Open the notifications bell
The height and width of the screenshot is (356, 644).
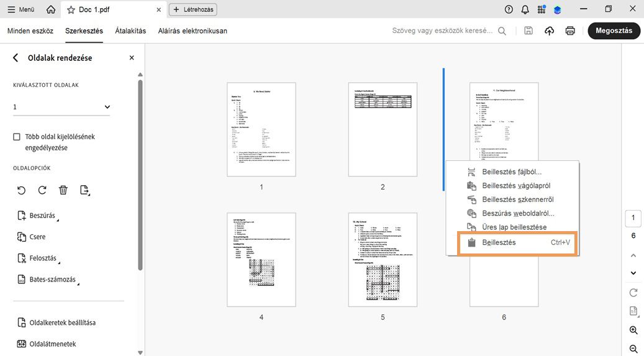tap(525, 9)
